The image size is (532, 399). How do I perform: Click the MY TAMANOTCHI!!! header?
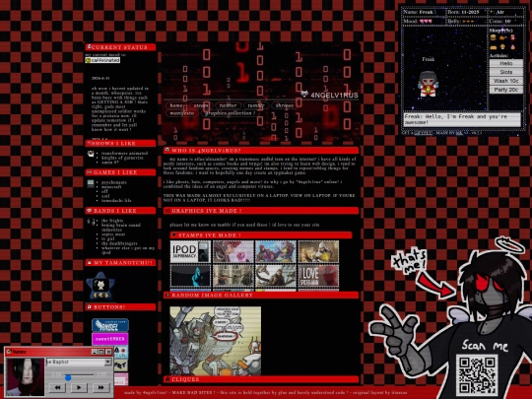point(120,263)
